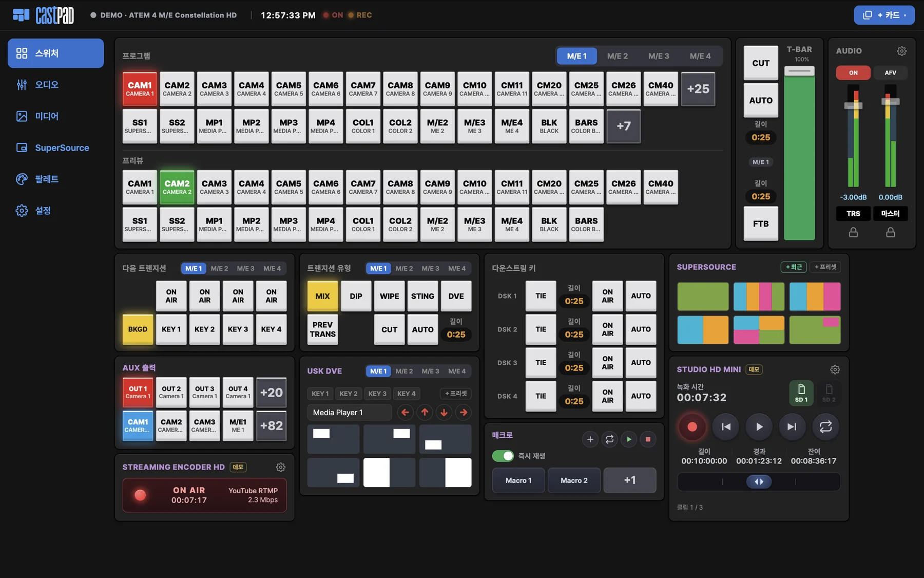
Task: Toggle ON AIR for DSK 1
Action: pos(607,296)
